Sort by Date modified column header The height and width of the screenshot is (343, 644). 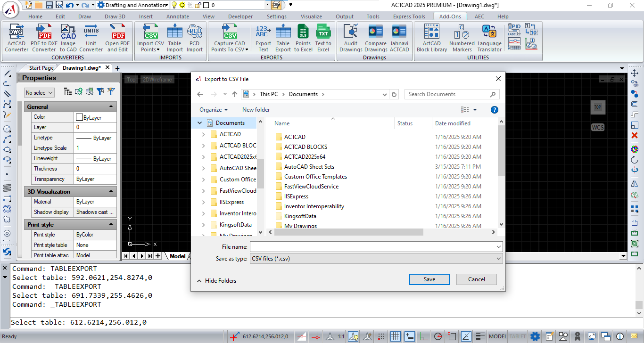[453, 123]
